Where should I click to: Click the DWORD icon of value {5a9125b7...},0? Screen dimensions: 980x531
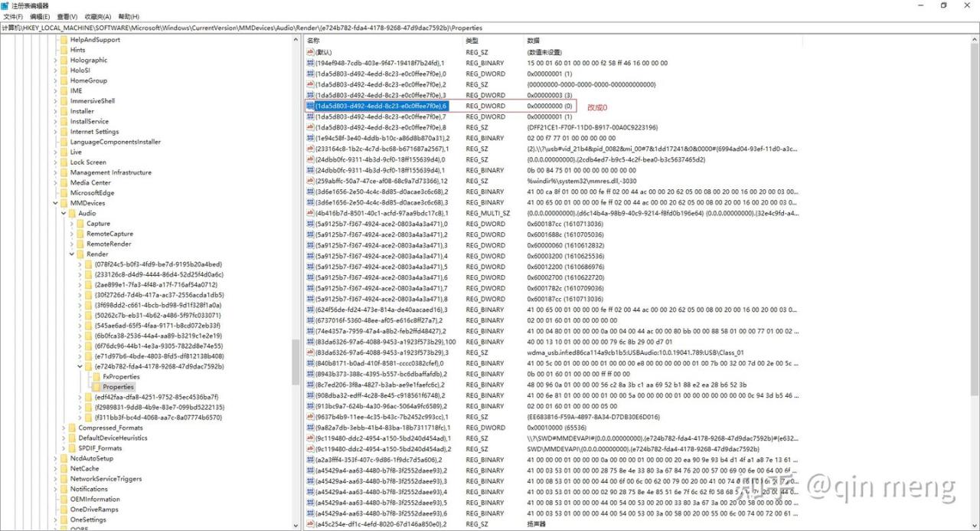pyautogui.click(x=311, y=224)
